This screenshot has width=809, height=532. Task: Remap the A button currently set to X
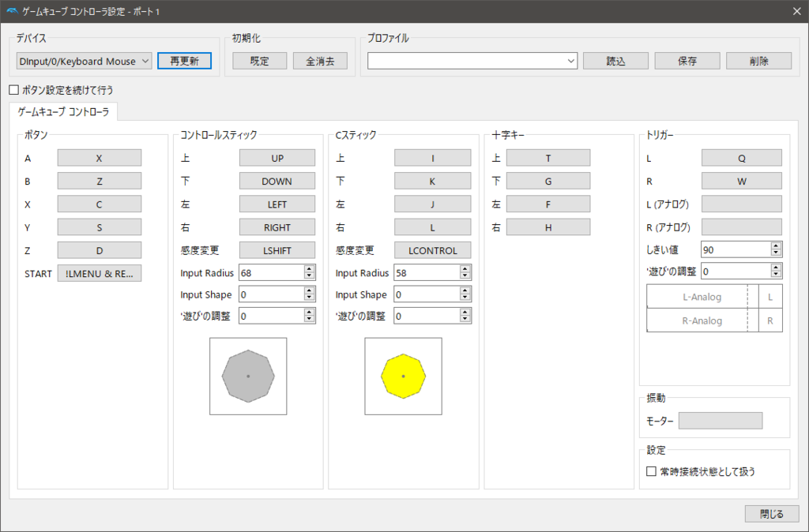99,159
